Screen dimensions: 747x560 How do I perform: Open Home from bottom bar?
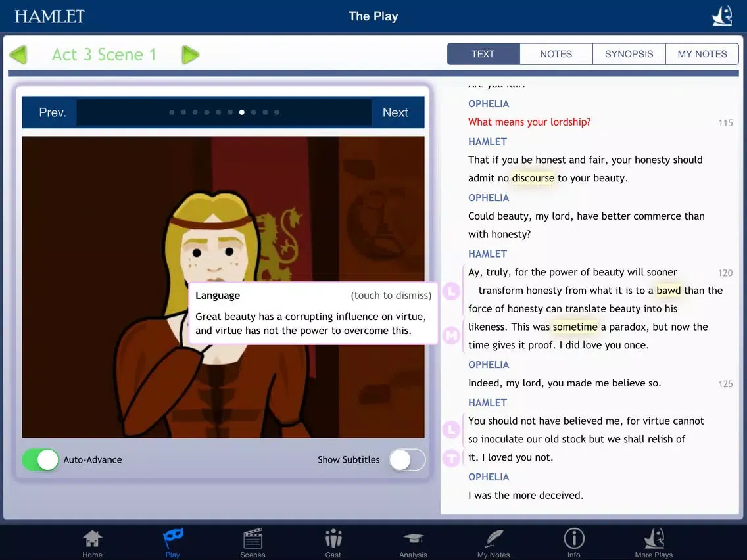(92, 544)
